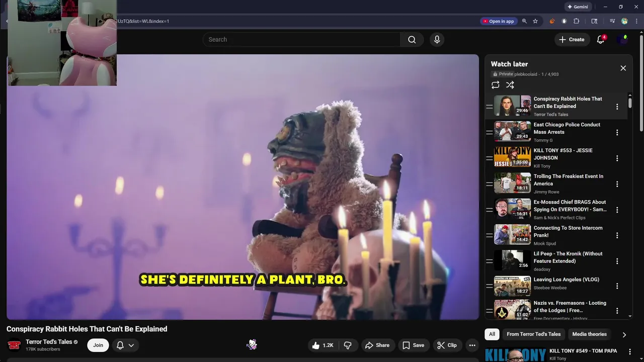Open menu for Nazis vs. Freemasons item
Viewport: 644px width, 362px height.
coord(617,311)
